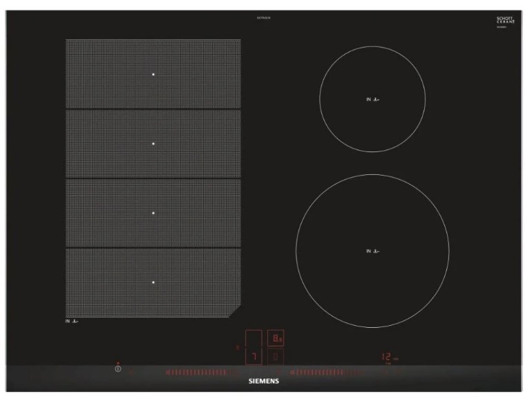Select the third flex zone segment dot
The width and height of the screenshot is (532, 397).
pyautogui.click(x=153, y=213)
